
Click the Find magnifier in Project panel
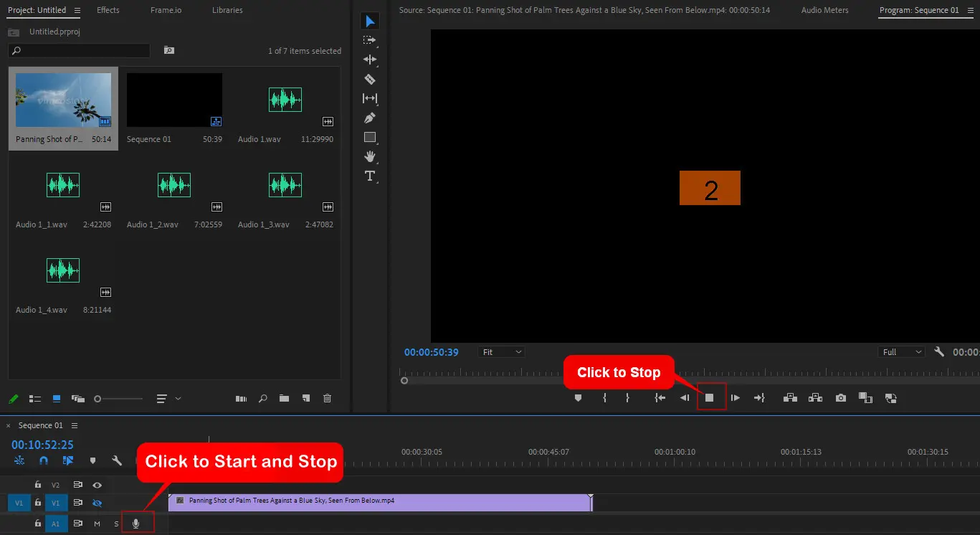coord(262,398)
